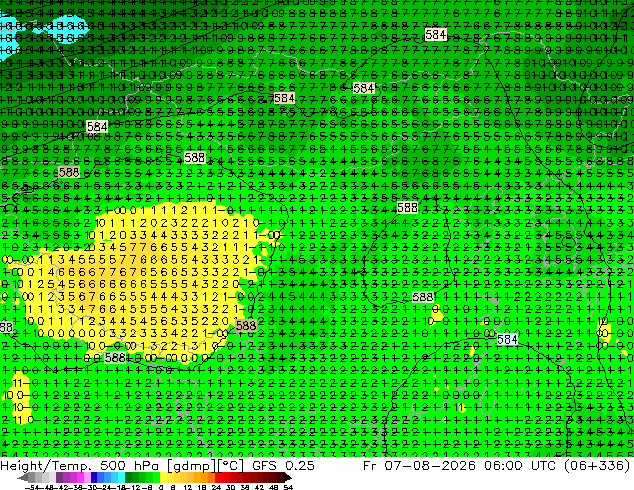Pick the gray segment of the color scale
Screen dimensions: 634x490
[x=32, y=478]
